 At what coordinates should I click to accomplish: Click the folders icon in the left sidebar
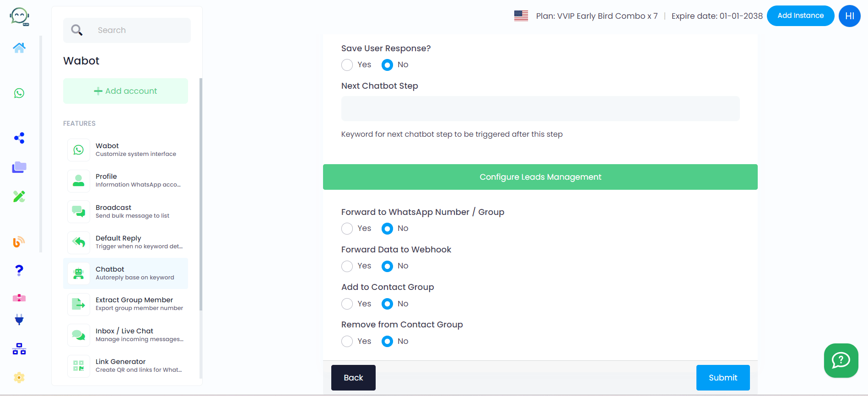point(18,167)
